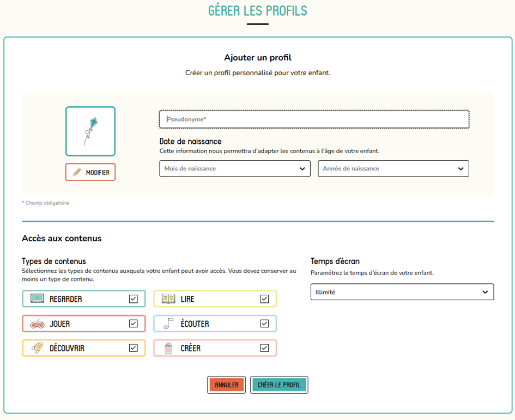Click the Regarder screen icon
Screen dimensions: 515x420
point(37,299)
